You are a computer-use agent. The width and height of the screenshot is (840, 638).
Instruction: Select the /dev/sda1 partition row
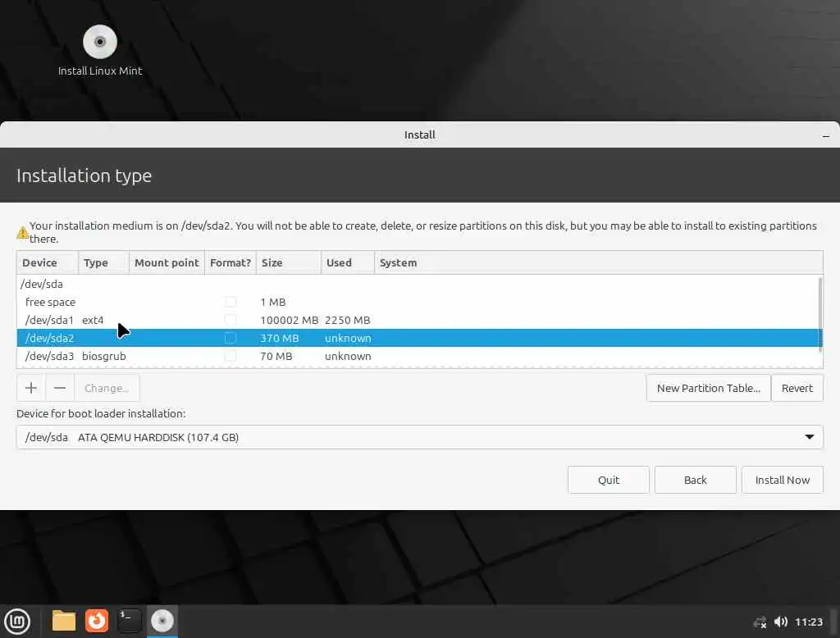pyautogui.click(x=418, y=320)
